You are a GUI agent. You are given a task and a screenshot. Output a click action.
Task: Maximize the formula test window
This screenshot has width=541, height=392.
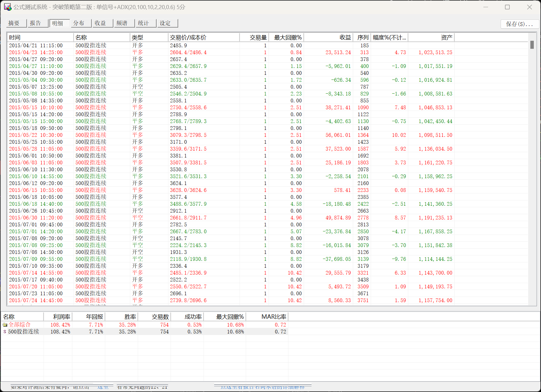[x=507, y=7]
